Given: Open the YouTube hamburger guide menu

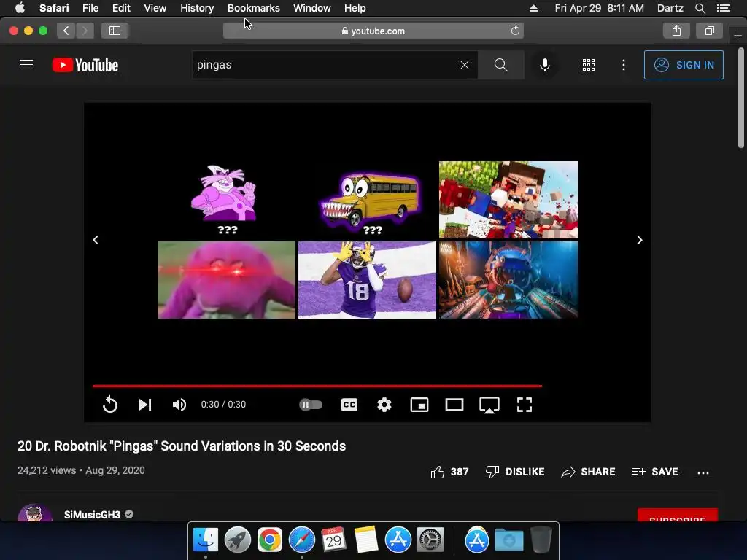Looking at the screenshot, I should click(x=26, y=65).
